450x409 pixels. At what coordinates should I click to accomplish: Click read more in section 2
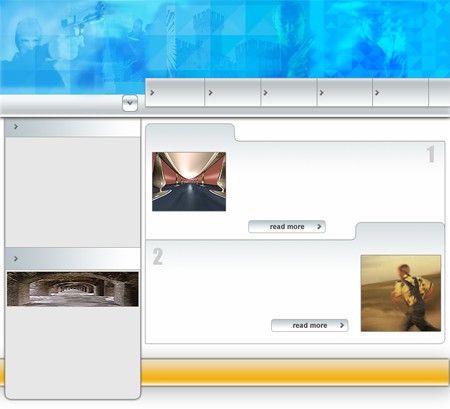(310, 325)
